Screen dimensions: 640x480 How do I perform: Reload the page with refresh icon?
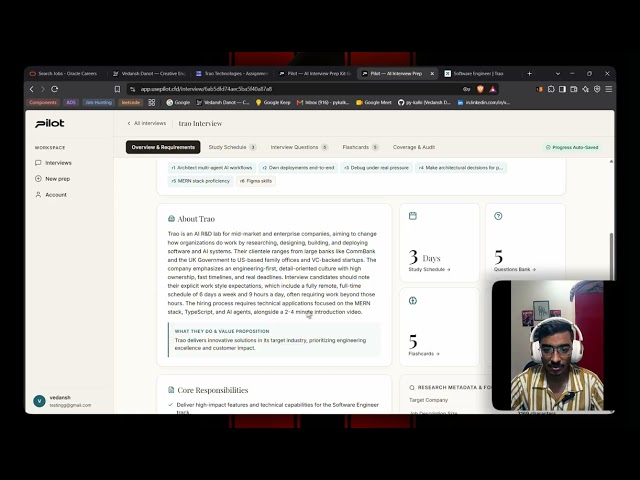point(55,89)
